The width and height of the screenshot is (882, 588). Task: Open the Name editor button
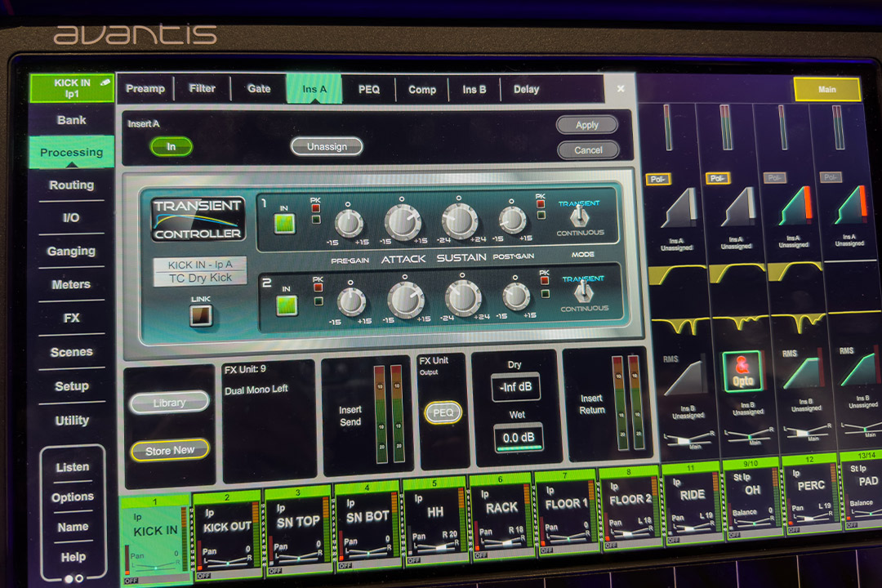tap(73, 527)
